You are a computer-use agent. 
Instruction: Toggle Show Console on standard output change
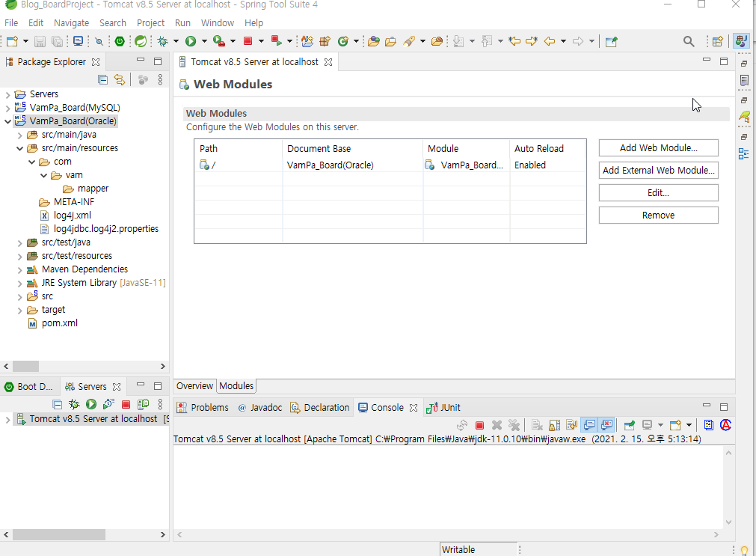click(589, 425)
